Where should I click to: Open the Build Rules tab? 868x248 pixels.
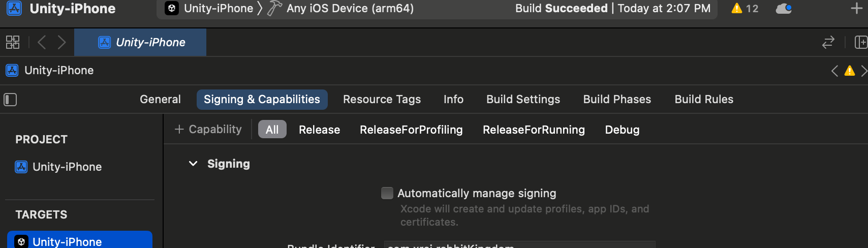pos(704,99)
